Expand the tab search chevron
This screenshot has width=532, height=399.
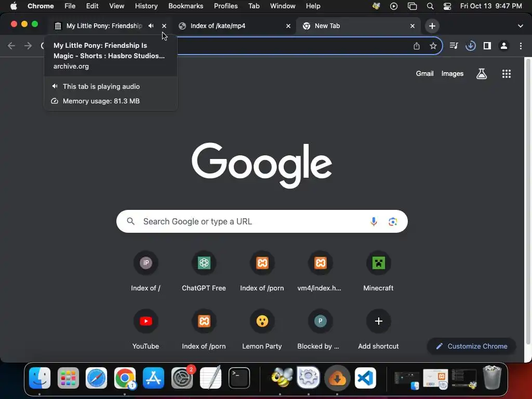click(520, 26)
